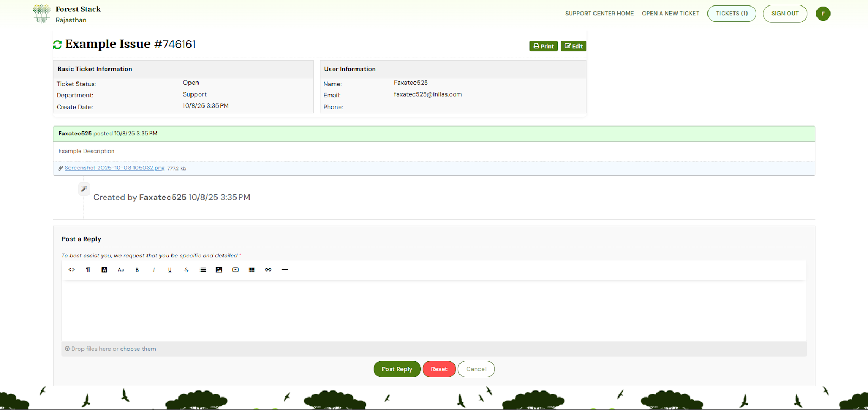Cancel the reply
868x410 pixels.
[x=476, y=369]
